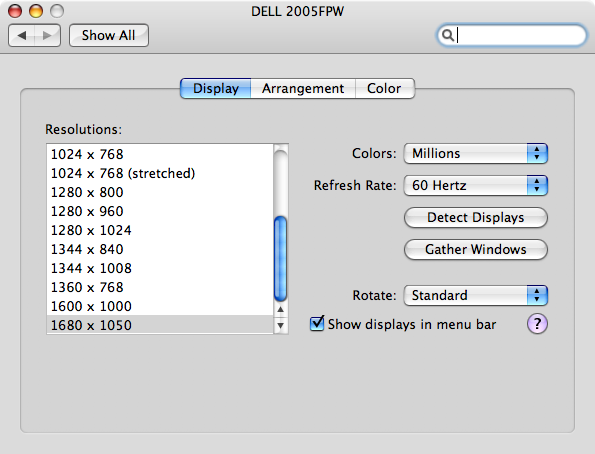
Task: Select the 1280 x 800 resolution
Action: [159, 192]
